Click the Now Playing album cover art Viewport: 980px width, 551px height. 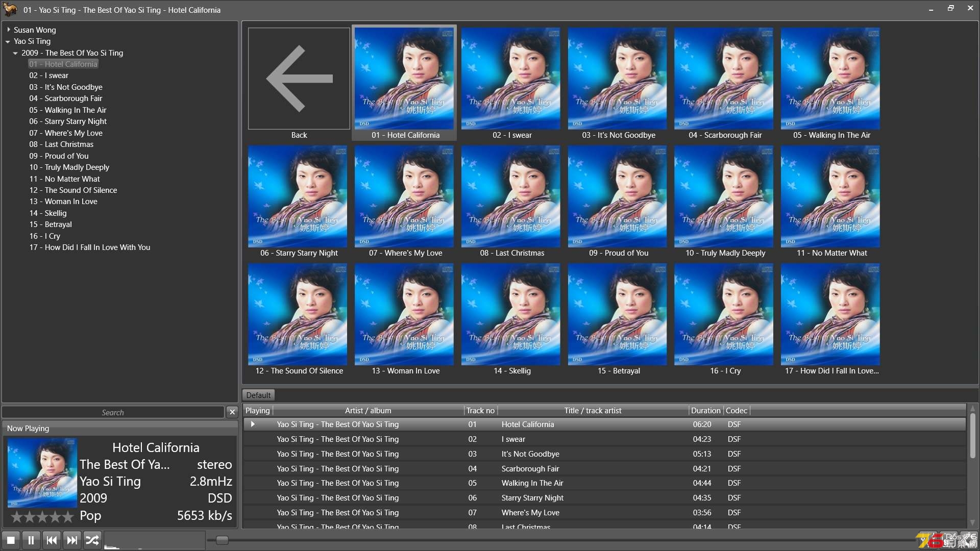coord(42,473)
